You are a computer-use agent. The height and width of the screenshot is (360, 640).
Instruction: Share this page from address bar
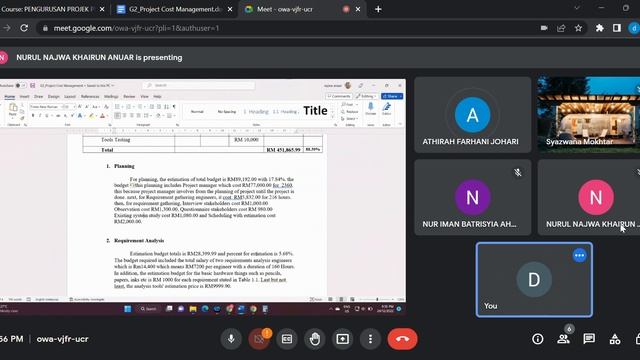(x=561, y=28)
